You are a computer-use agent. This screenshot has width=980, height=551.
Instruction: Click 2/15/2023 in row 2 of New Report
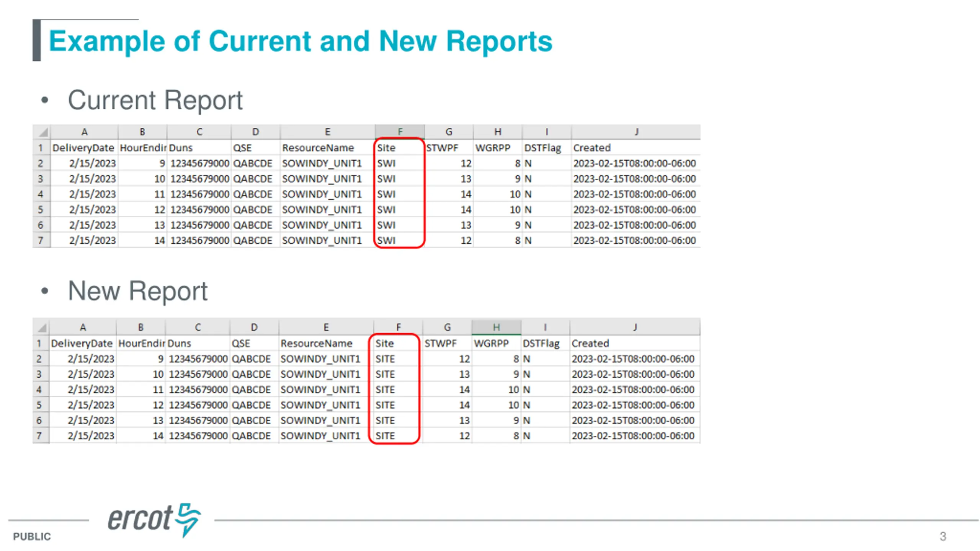click(x=83, y=359)
